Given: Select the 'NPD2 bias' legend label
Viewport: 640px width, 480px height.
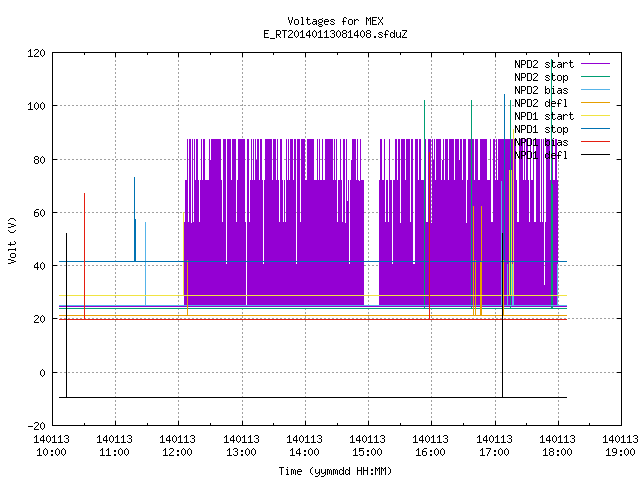Looking at the screenshot, I should tap(541, 90).
